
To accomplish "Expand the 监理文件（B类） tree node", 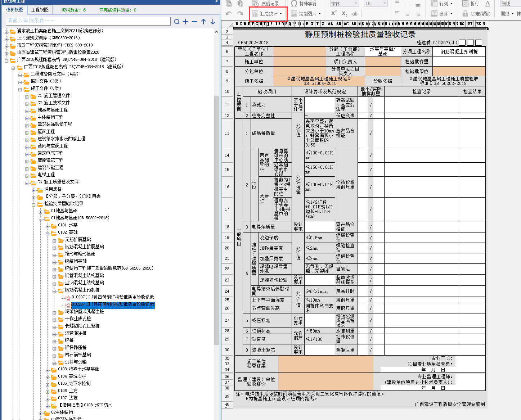I will tap(20, 82).
